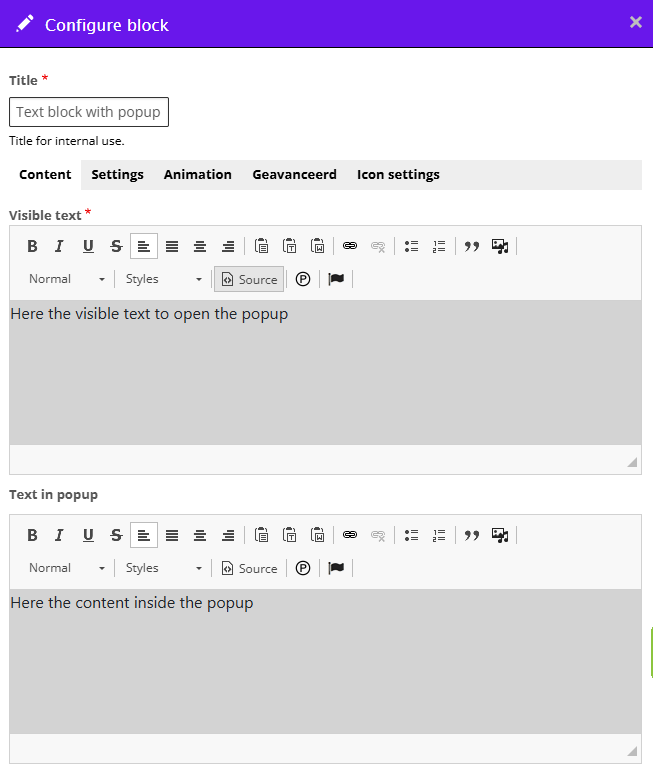Toggle Italic in Visible text editor
Image resolution: width=653 pixels, height=774 pixels.
coord(59,246)
